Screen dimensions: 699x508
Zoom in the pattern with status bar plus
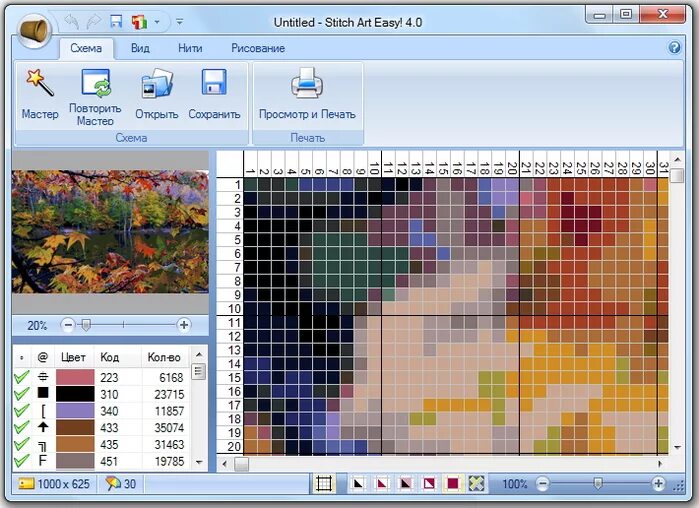[658, 483]
